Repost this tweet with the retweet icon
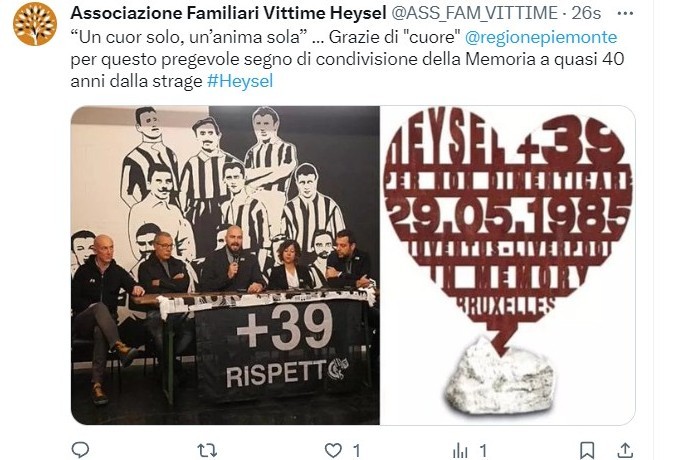This screenshot has width=680, height=460. pyautogui.click(x=207, y=450)
